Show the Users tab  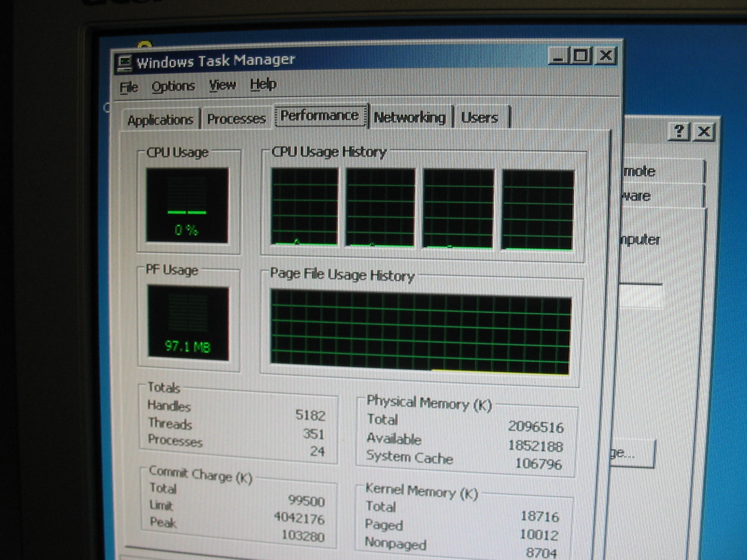(479, 118)
